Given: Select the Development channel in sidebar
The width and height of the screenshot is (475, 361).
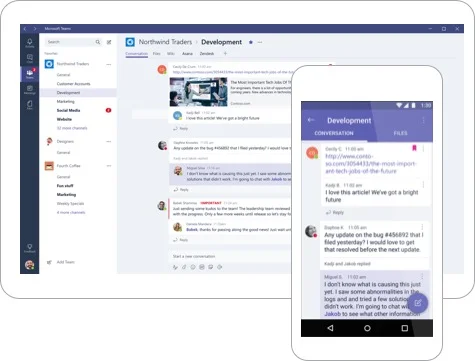Looking at the screenshot, I should [x=78, y=93].
